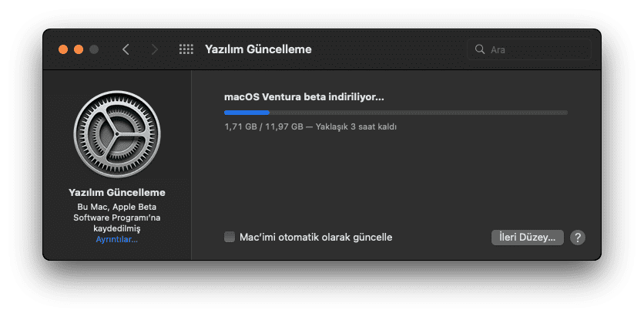644x317 pixels.
Task: Close the window with the red button
Action: point(63,49)
